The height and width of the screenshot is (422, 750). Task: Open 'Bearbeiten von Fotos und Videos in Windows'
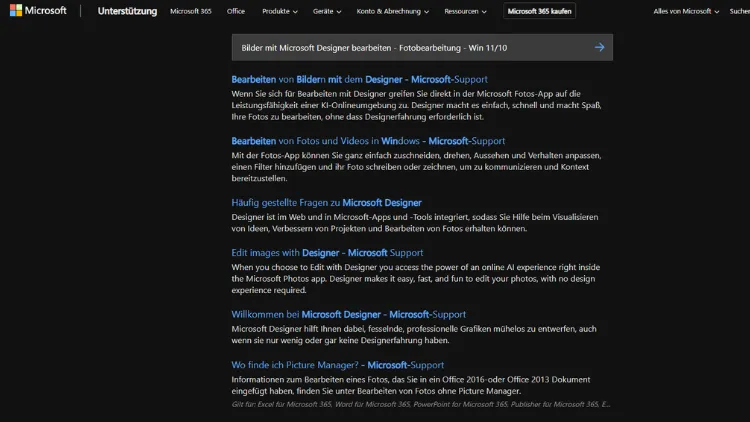pos(368,141)
